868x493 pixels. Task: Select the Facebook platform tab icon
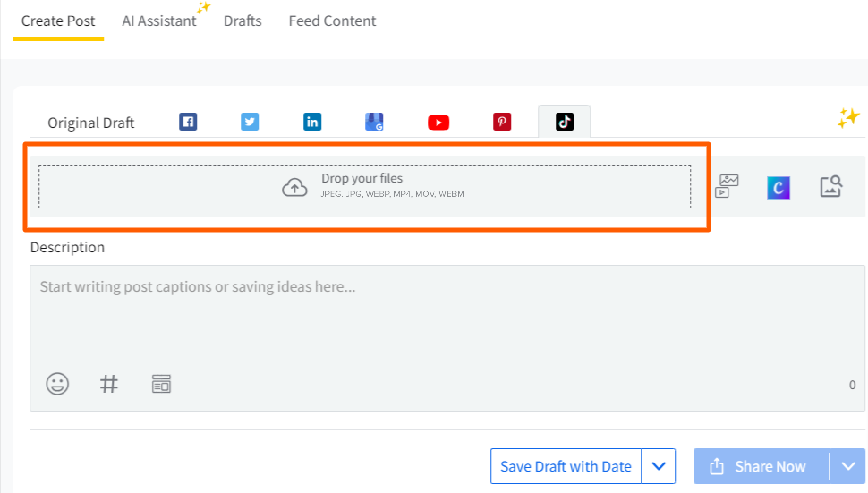click(x=188, y=122)
